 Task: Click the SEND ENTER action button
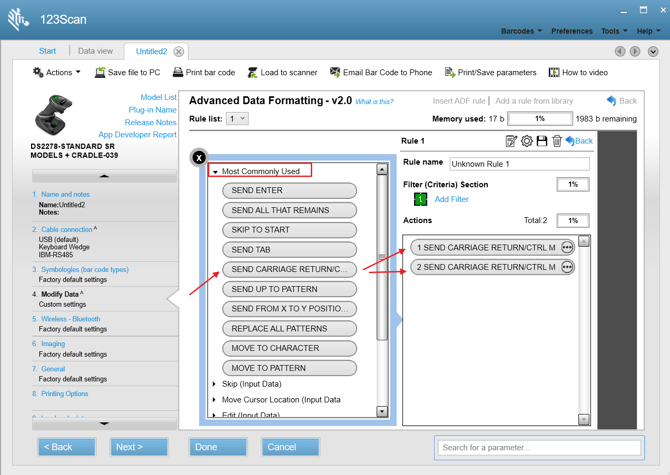pyautogui.click(x=289, y=190)
